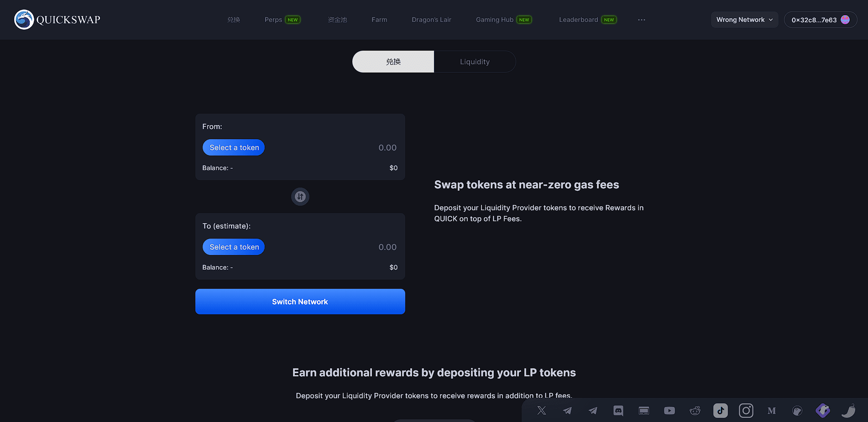Select a token in the From section
The image size is (868, 422).
(234, 147)
